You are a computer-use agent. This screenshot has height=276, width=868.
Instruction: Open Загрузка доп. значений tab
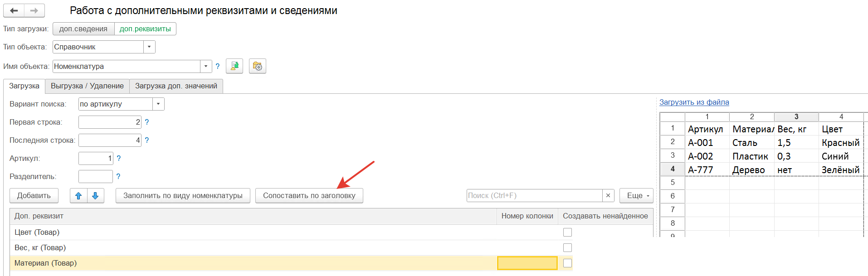coord(176,86)
